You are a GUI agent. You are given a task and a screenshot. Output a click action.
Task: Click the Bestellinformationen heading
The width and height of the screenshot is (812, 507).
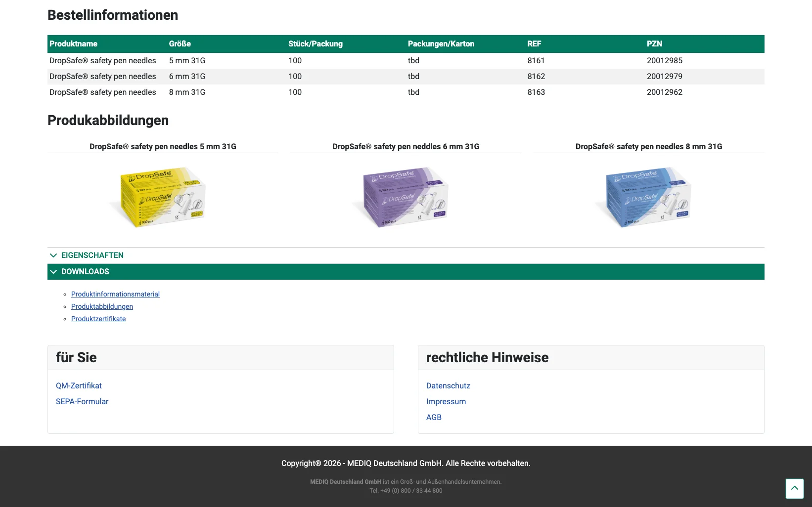113,15
